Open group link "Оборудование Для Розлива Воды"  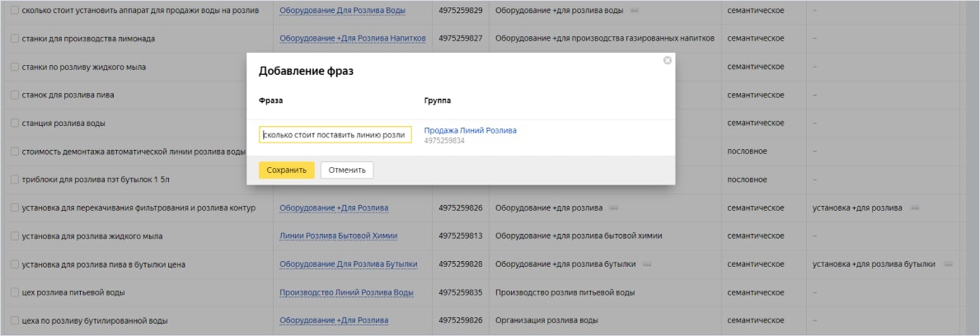click(343, 11)
